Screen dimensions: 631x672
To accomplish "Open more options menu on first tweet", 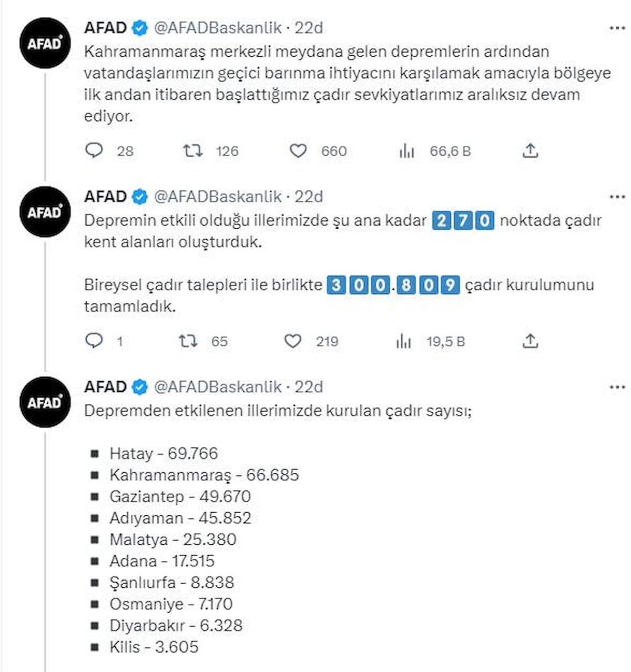I will pyautogui.click(x=617, y=28).
